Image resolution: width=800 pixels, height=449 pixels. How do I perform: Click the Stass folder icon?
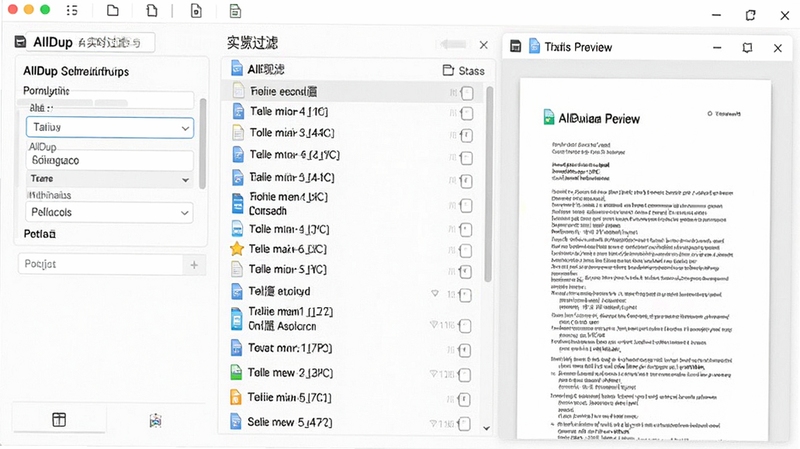pos(448,70)
